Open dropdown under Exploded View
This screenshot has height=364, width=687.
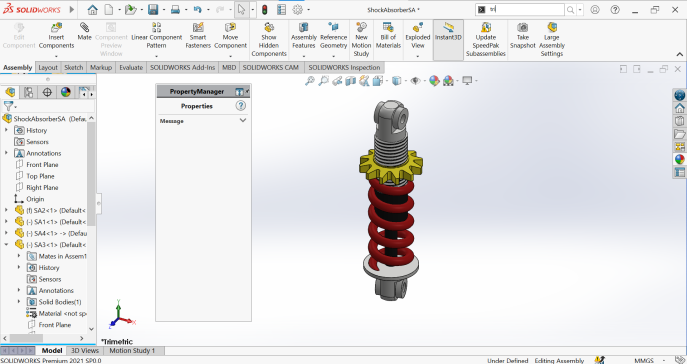418,56
